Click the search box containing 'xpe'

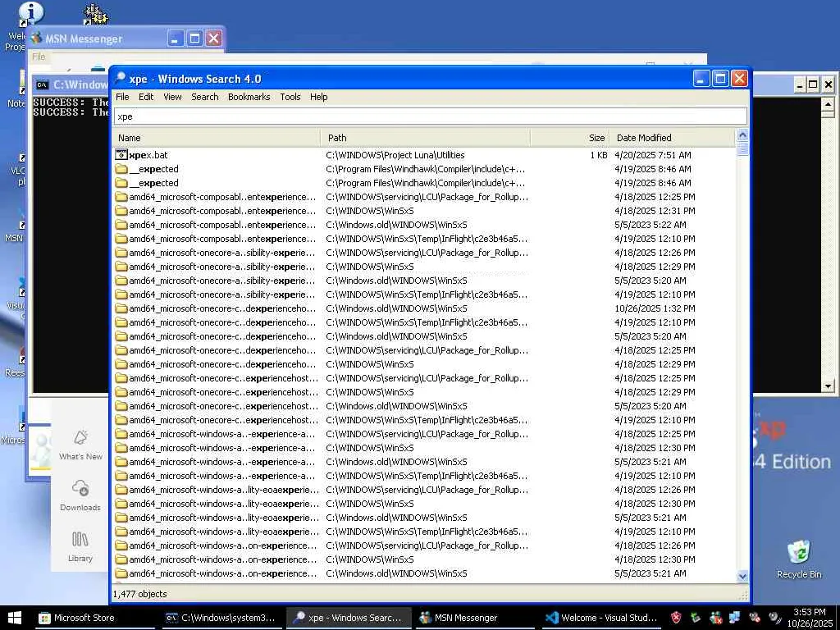click(x=431, y=116)
